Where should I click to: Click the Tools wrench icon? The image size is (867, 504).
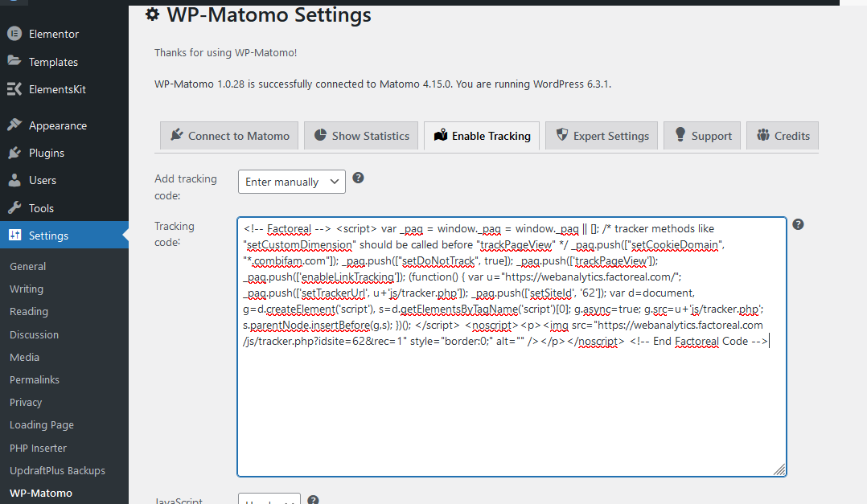point(14,208)
